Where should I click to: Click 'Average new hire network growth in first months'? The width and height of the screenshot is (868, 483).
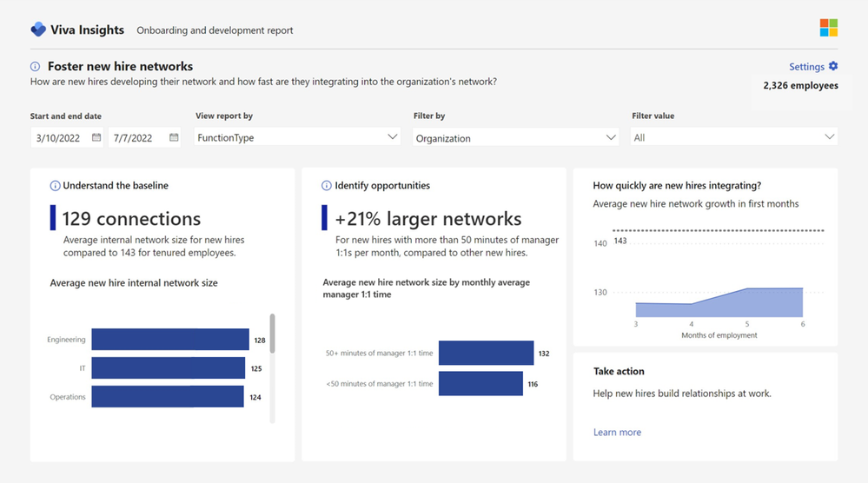[x=696, y=203]
